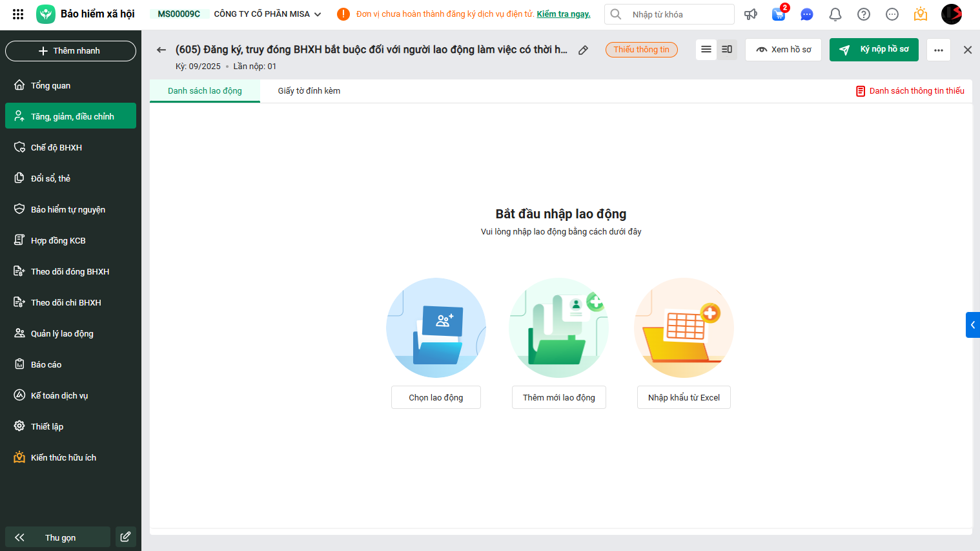This screenshot has height=551, width=980.
Task: Open the notifications bell icon
Action: 835,14
